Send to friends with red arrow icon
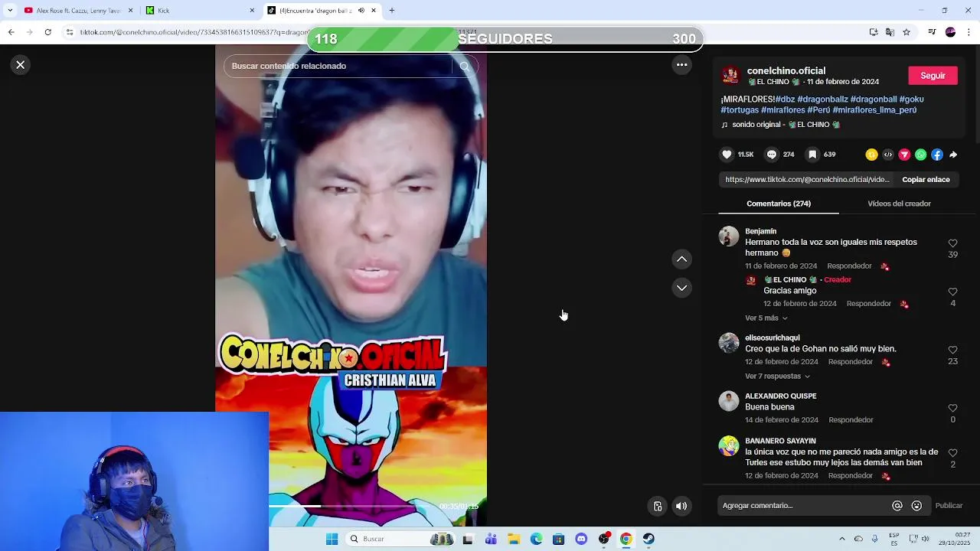 904,155
